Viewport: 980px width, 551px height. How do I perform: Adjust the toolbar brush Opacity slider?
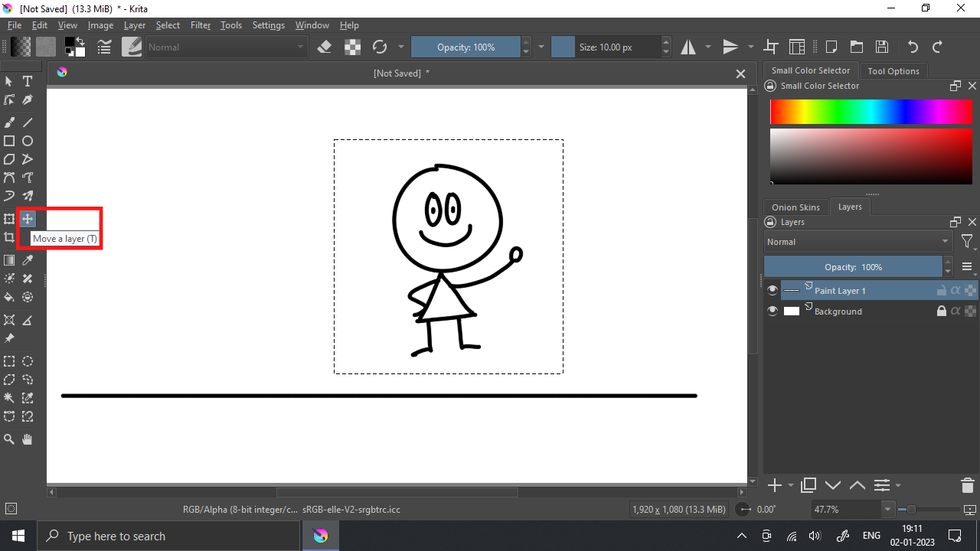[465, 47]
